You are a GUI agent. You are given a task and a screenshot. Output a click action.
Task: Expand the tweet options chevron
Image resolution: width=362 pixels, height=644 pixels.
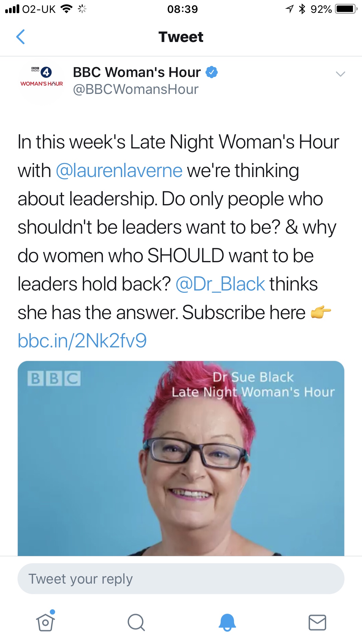(x=340, y=74)
